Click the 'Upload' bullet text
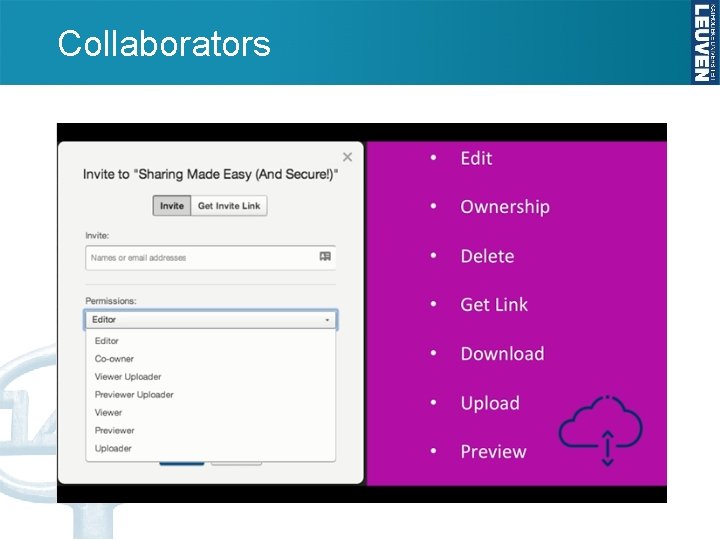 tap(490, 403)
